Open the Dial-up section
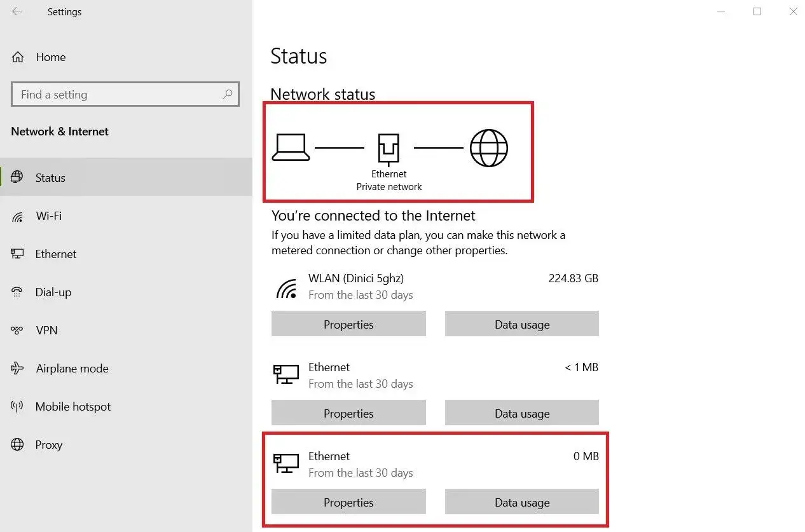The height and width of the screenshot is (532, 805). [x=126, y=292]
